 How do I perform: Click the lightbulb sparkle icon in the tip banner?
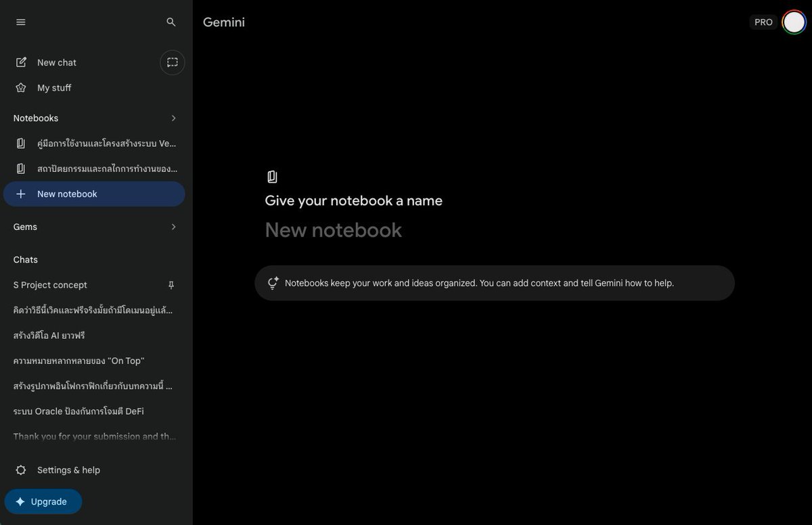[x=273, y=283]
